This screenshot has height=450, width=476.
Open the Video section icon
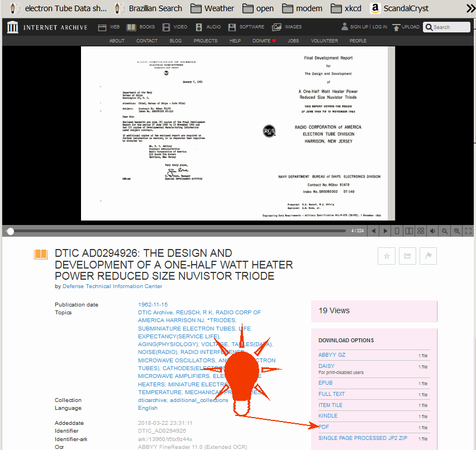pyautogui.click(x=166, y=27)
